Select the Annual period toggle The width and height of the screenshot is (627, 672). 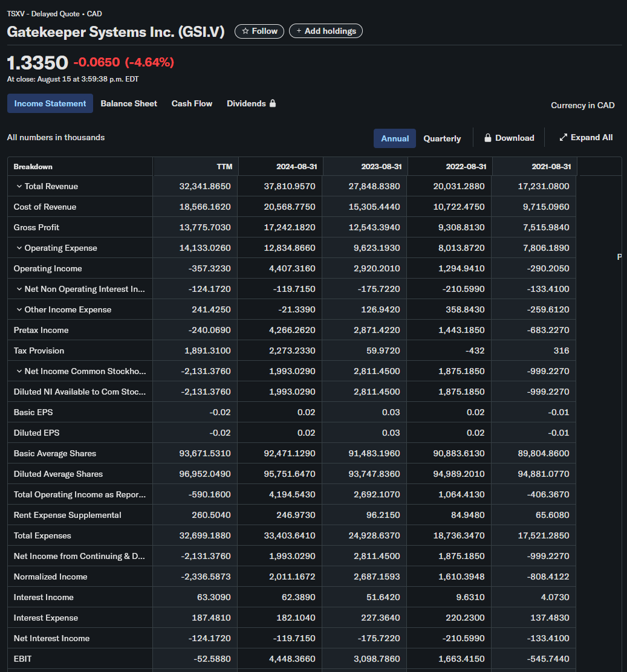coord(395,138)
